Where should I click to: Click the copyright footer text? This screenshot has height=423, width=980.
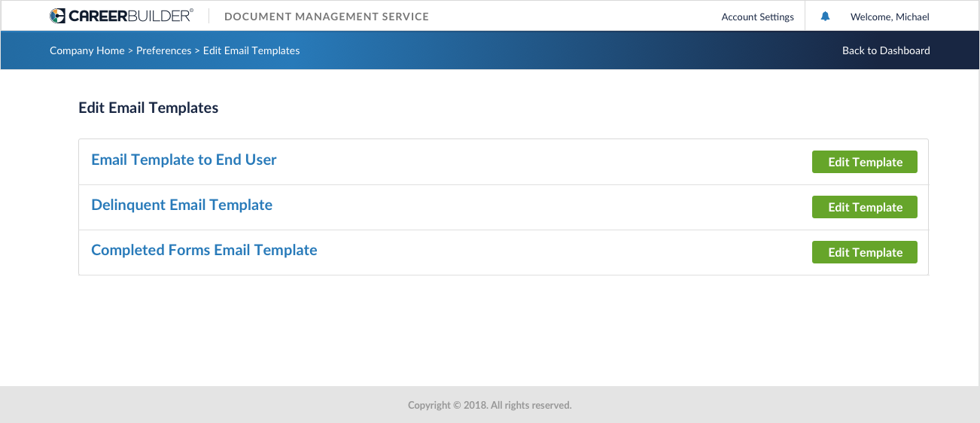pyautogui.click(x=490, y=405)
